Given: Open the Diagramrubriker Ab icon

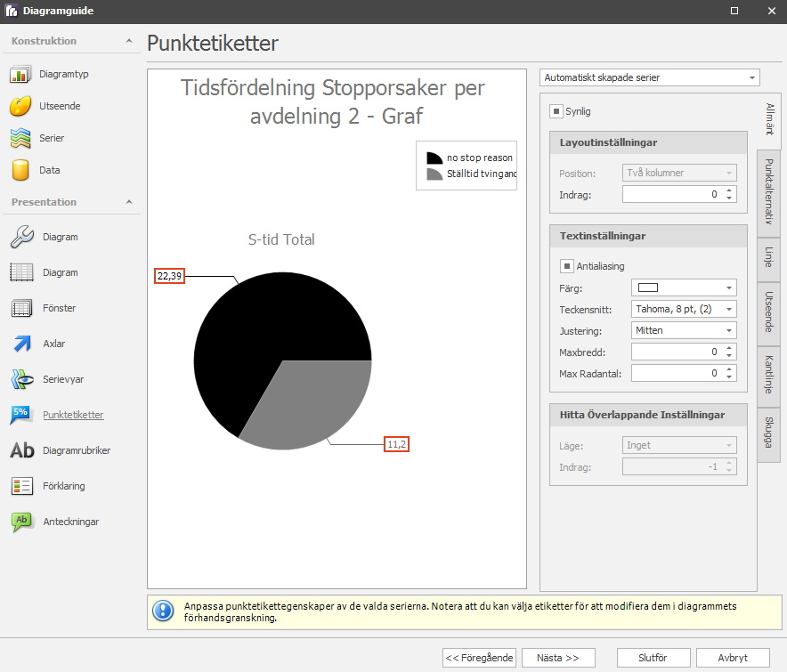Looking at the screenshot, I should point(22,450).
